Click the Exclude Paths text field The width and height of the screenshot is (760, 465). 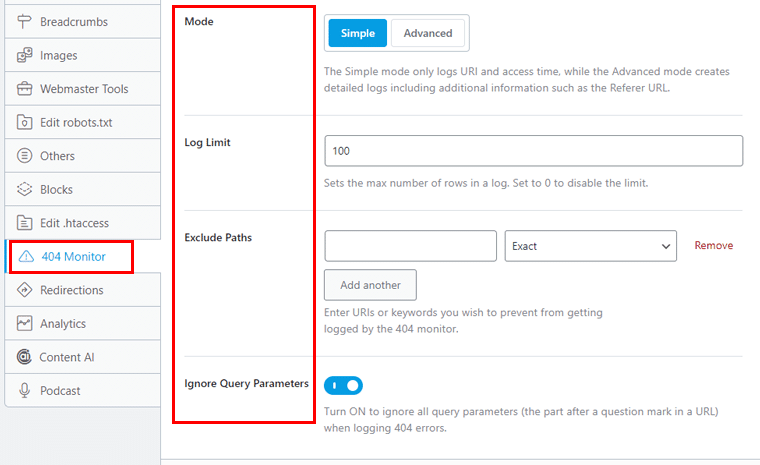410,246
